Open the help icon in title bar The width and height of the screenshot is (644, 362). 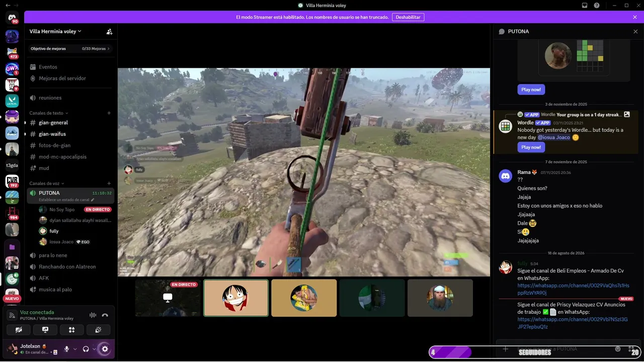(597, 6)
